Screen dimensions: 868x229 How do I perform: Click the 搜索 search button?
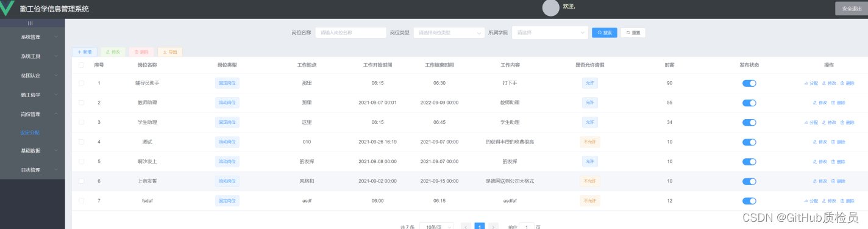click(x=605, y=32)
